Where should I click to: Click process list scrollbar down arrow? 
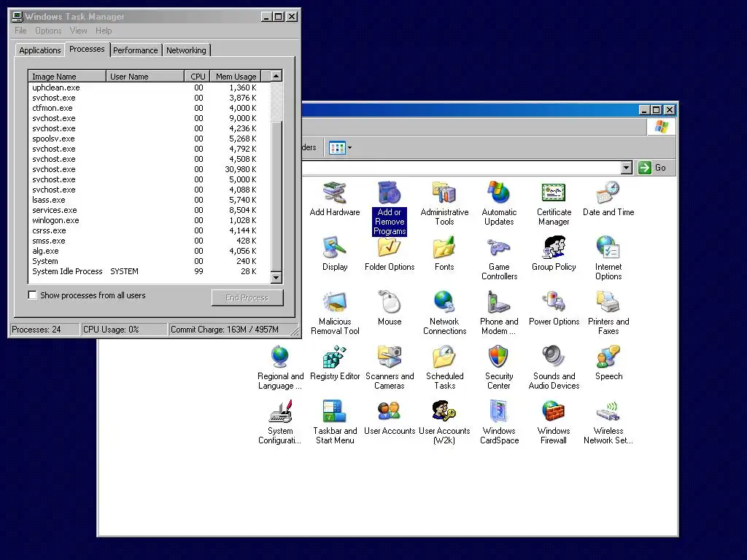coord(276,277)
